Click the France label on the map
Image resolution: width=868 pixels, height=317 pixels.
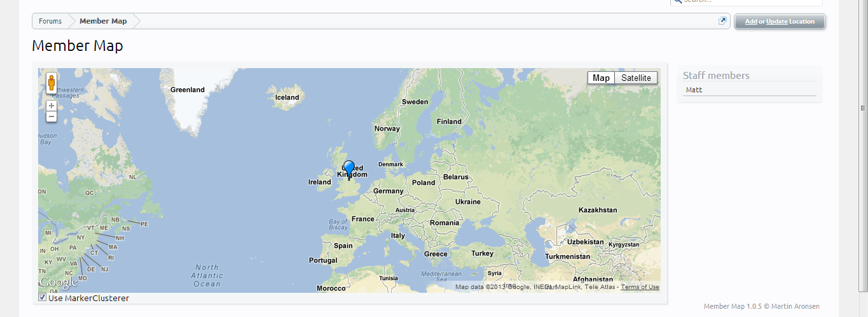(363, 219)
